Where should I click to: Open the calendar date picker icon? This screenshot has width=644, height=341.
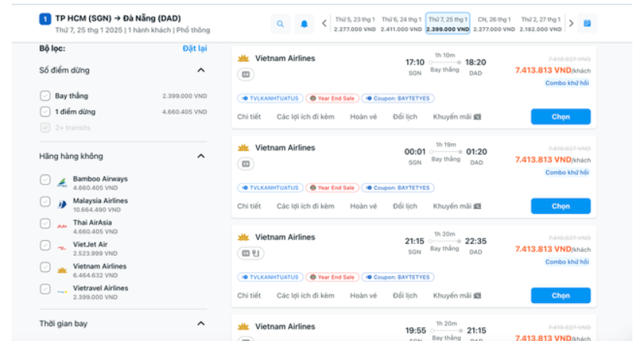click(587, 23)
